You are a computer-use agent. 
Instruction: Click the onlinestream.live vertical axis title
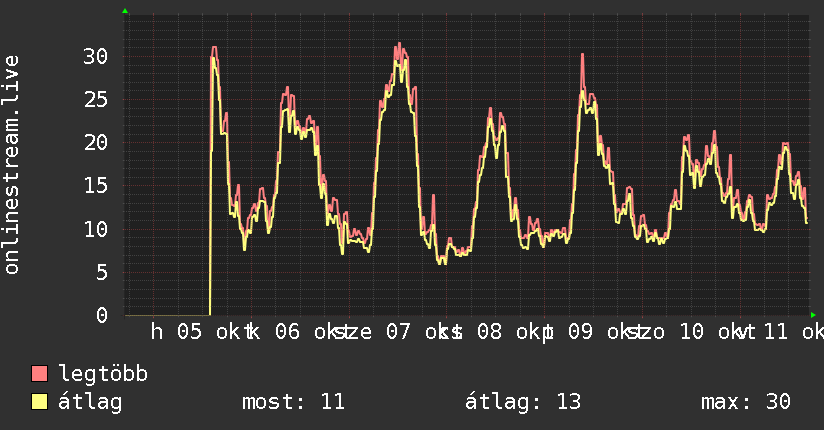(x=11, y=165)
